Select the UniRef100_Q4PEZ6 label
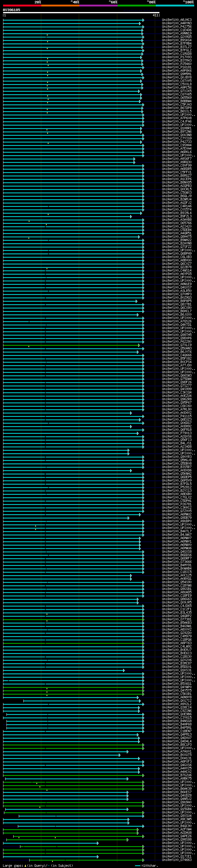The height and width of the screenshot is (868, 197). pos(177,836)
